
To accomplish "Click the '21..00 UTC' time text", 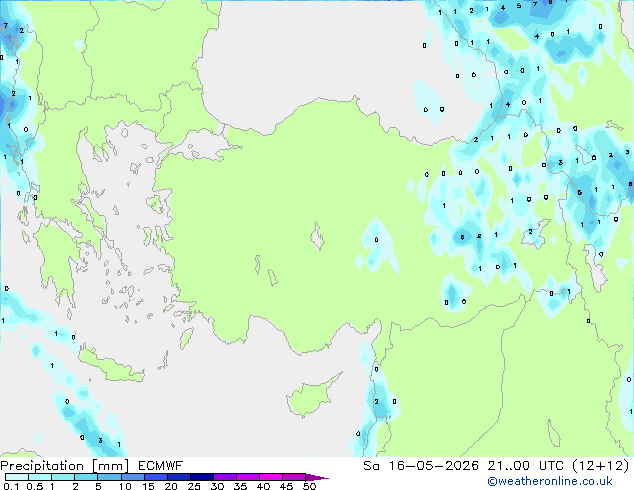I will [x=526, y=466].
